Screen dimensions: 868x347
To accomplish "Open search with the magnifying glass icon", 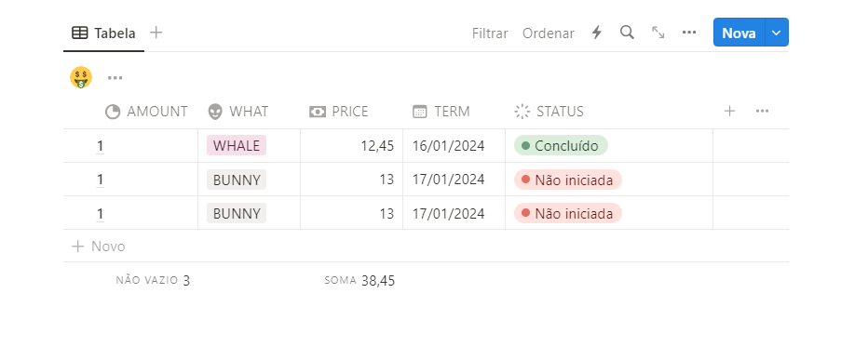I will [x=627, y=33].
